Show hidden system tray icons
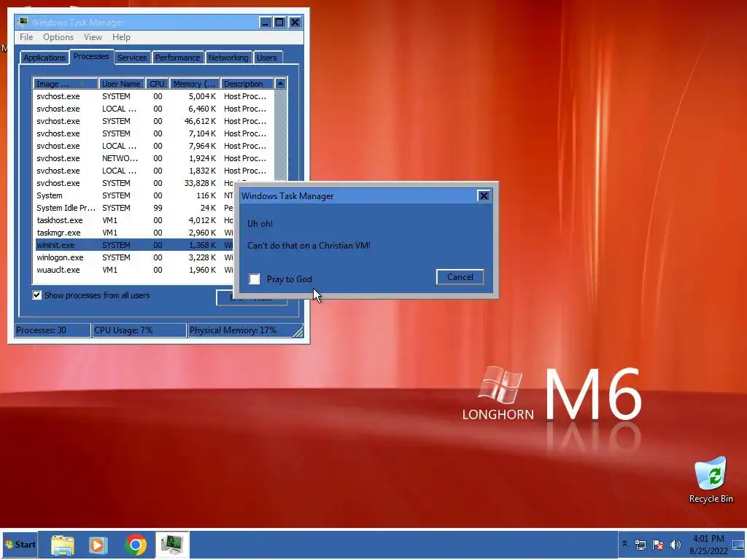The height and width of the screenshot is (560, 747). pyautogui.click(x=624, y=544)
